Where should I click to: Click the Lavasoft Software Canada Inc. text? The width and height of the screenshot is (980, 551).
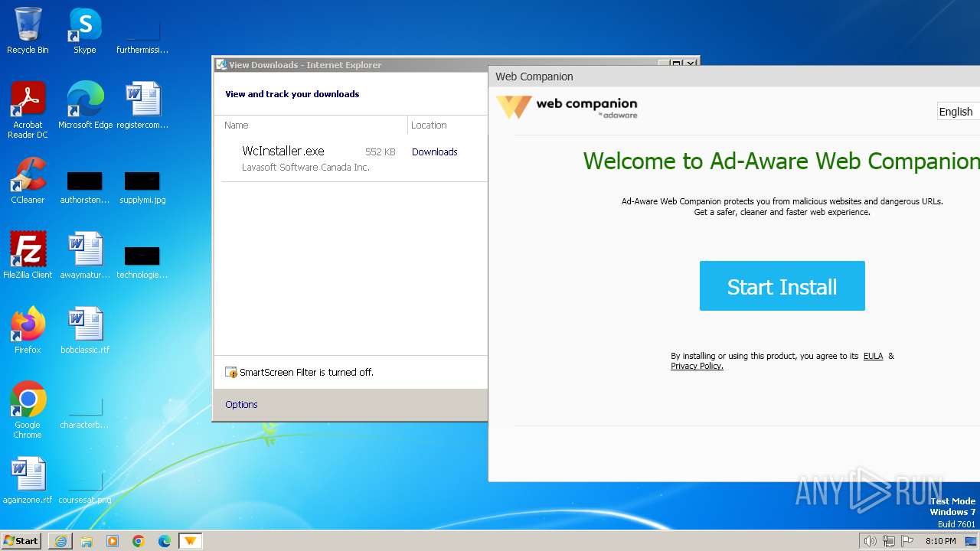point(305,167)
